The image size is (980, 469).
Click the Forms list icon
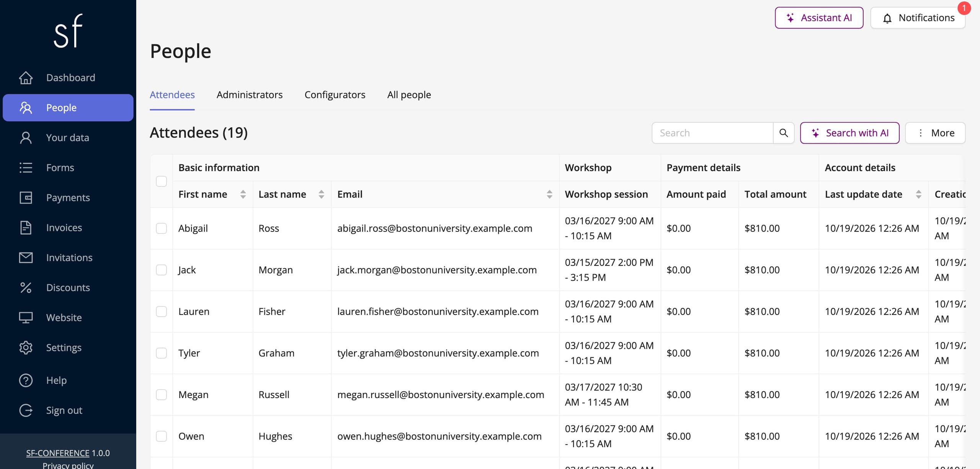[x=26, y=167]
